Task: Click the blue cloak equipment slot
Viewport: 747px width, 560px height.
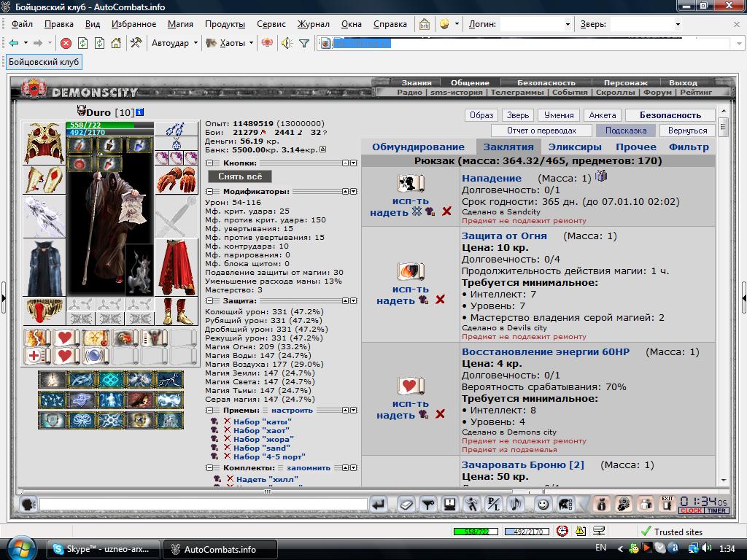Action: click(x=44, y=267)
